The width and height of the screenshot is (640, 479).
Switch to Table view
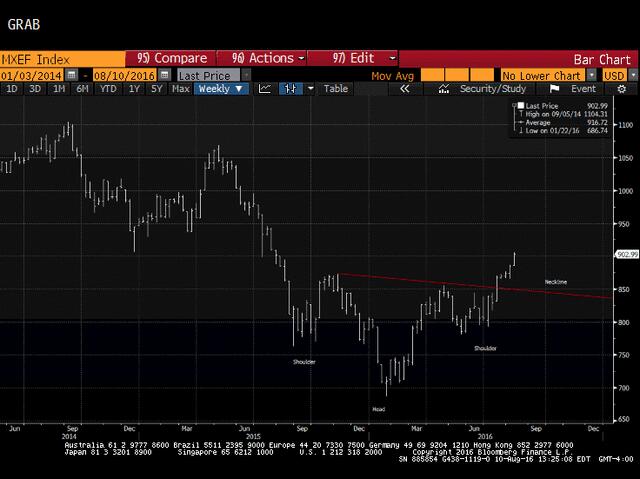pos(336,89)
